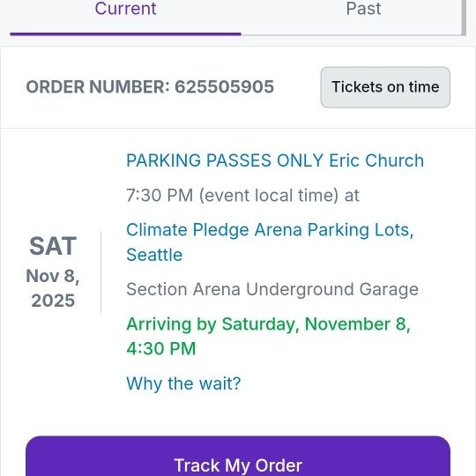This screenshot has height=476, width=476.
Task: Click the Section Arena Underground Garage text
Action: (272, 289)
